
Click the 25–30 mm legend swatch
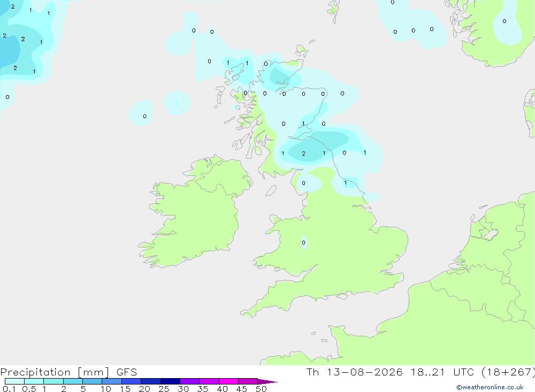pos(170,381)
